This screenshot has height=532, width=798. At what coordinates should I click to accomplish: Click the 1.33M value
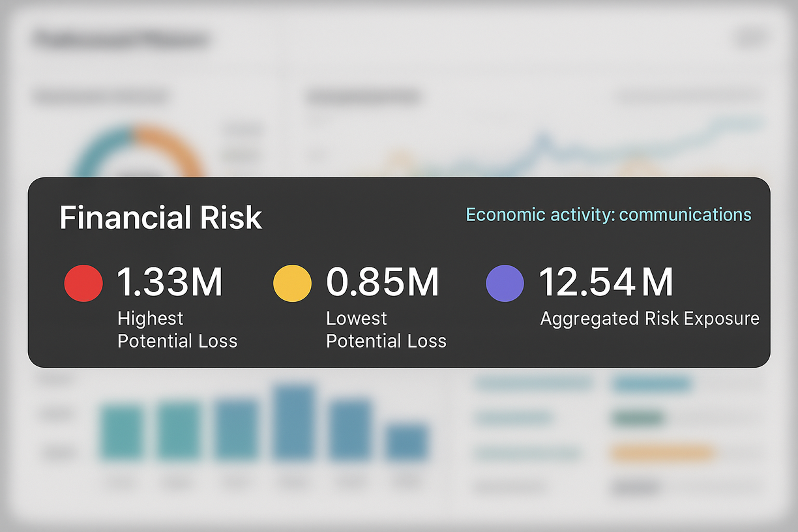[x=170, y=283]
